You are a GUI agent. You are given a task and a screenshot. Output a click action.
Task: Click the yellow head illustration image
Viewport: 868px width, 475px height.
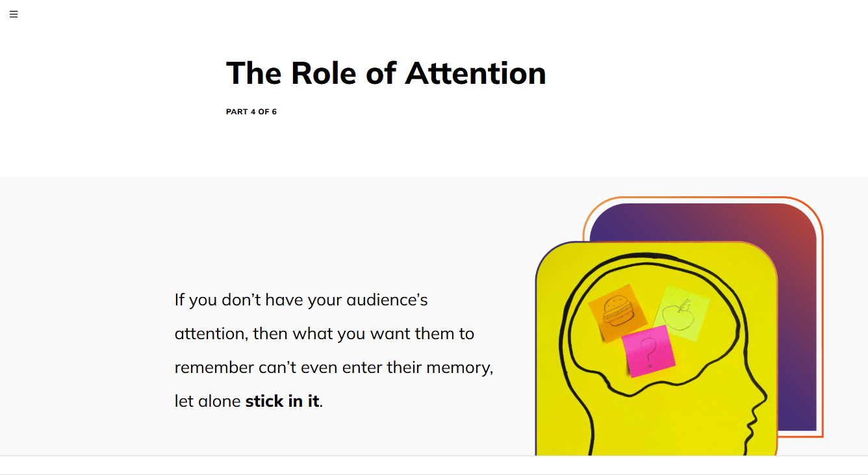656,348
